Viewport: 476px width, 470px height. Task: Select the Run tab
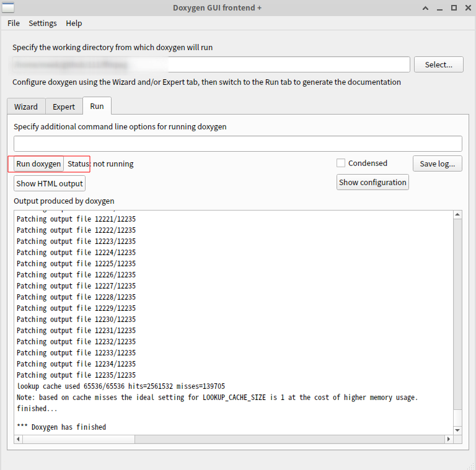97,106
